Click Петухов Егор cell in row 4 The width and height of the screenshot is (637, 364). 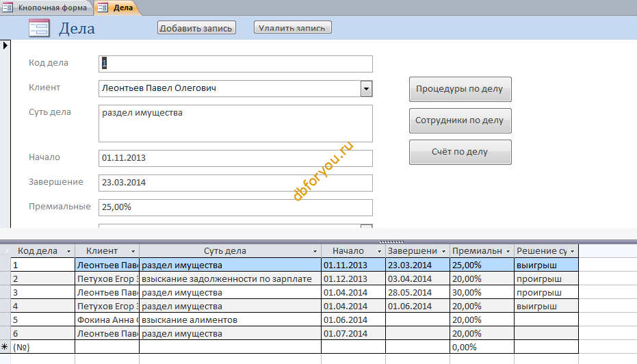click(x=107, y=306)
